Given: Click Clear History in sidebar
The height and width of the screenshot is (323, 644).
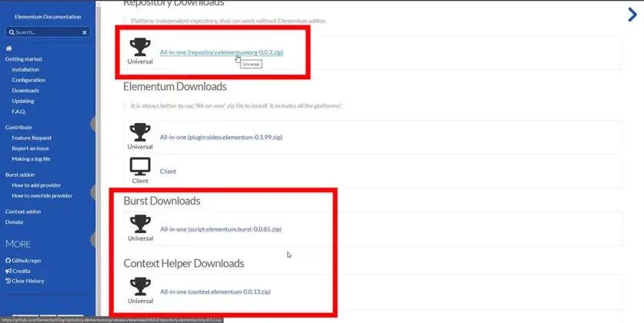Looking at the screenshot, I should tap(28, 281).
